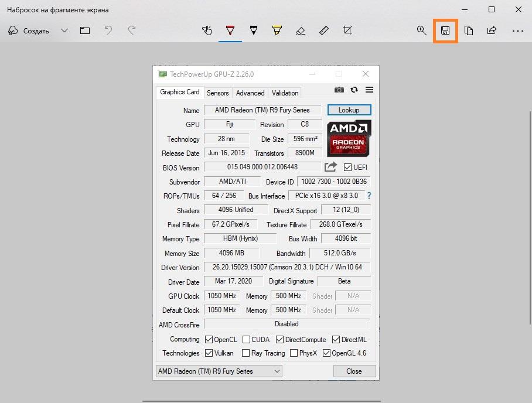The image size is (532, 403).
Task: Toggle the Vulkan checkbox
Action: pos(209,353)
